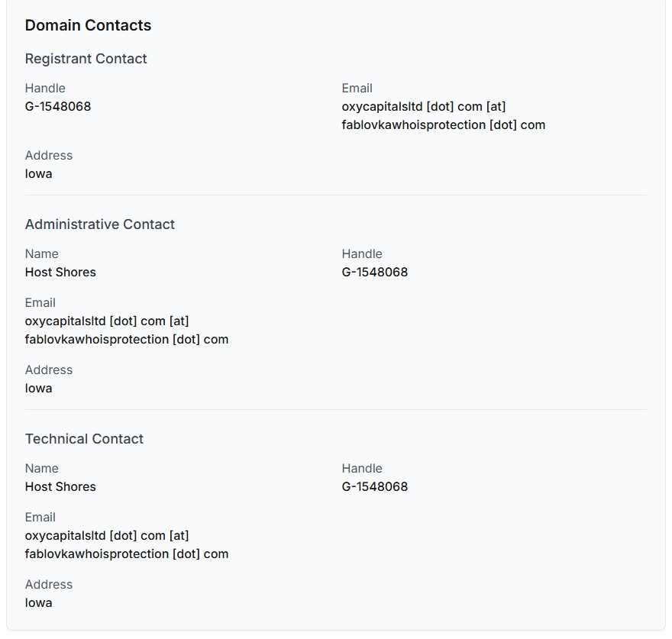
Task: Select the Administrative Contact section heading
Action: click(x=100, y=224)
